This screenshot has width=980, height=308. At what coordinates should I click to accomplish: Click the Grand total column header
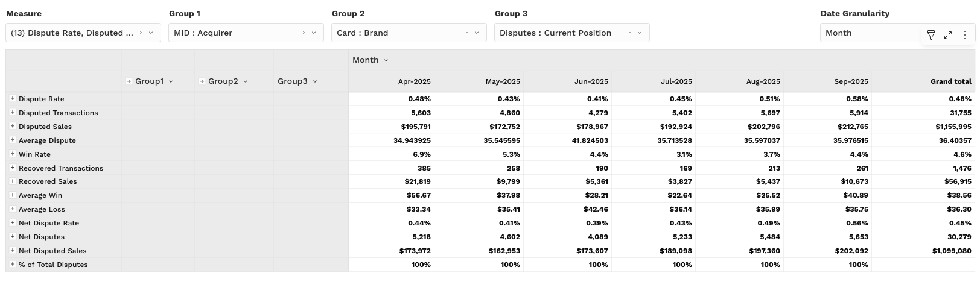[950, 81]
